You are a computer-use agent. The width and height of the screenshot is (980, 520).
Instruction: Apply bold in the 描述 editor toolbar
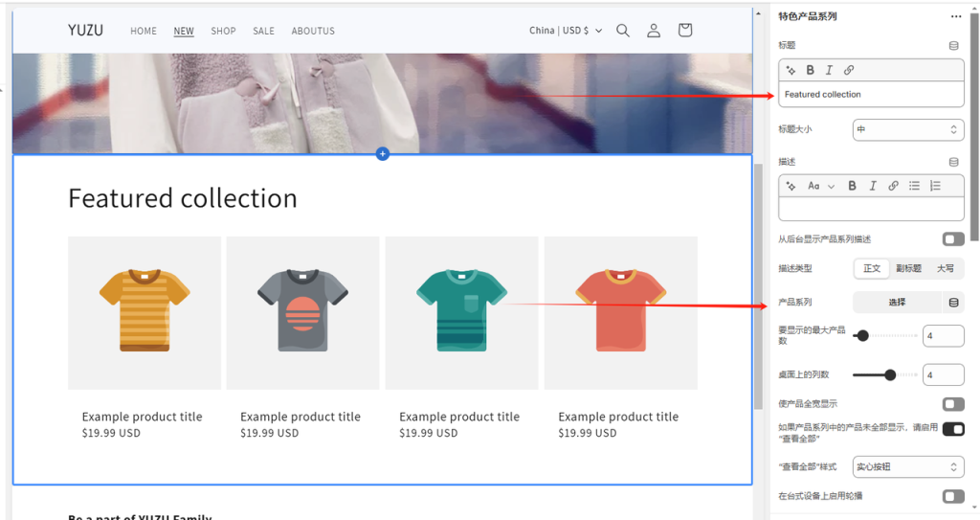point(852,186)
